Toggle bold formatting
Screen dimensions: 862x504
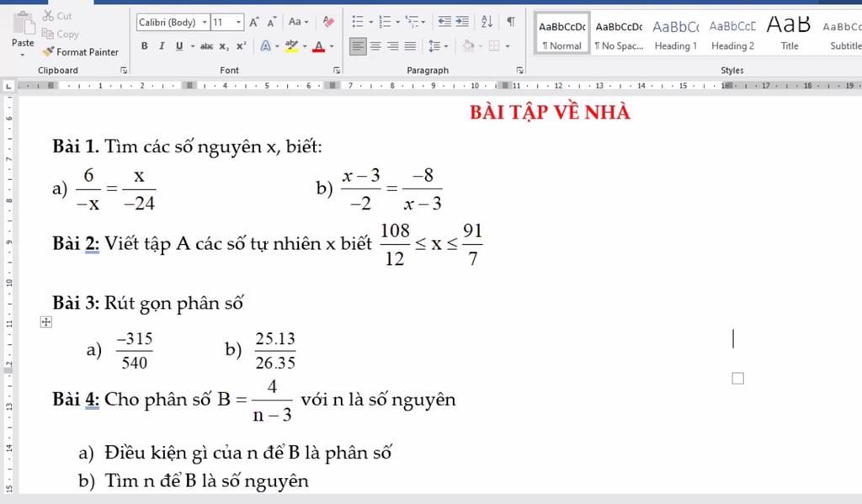click(x=145, y=46)
